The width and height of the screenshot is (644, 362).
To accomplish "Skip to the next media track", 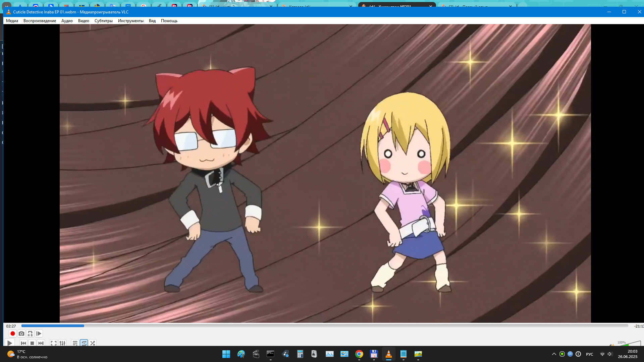I will pos(41,343).
